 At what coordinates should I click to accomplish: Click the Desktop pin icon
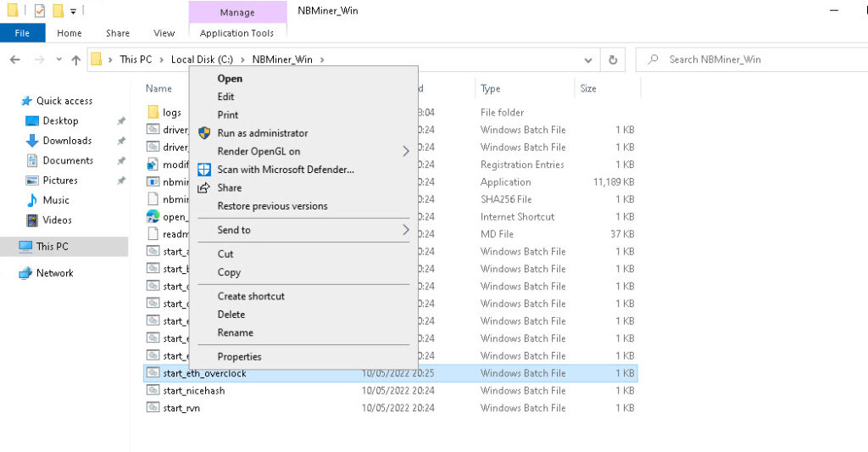tap(121, 120)
